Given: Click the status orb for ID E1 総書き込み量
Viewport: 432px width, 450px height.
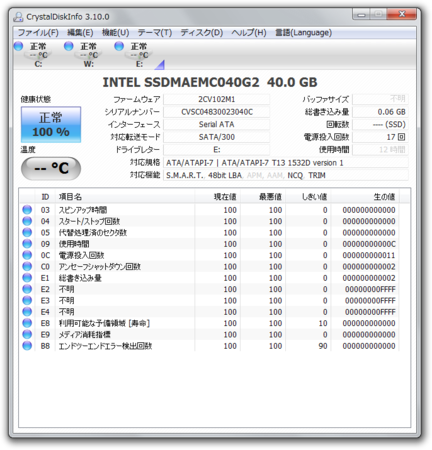Looking at the screenshot, I should pos(27,278).
